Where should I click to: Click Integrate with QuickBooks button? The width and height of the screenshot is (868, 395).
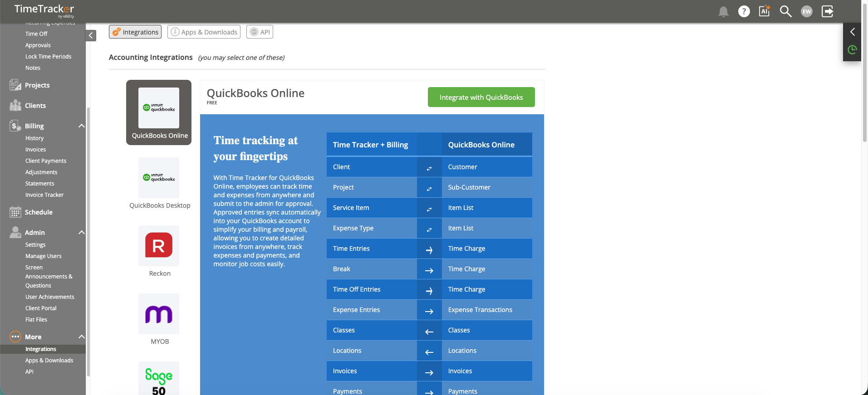click(x=481, y=97)
